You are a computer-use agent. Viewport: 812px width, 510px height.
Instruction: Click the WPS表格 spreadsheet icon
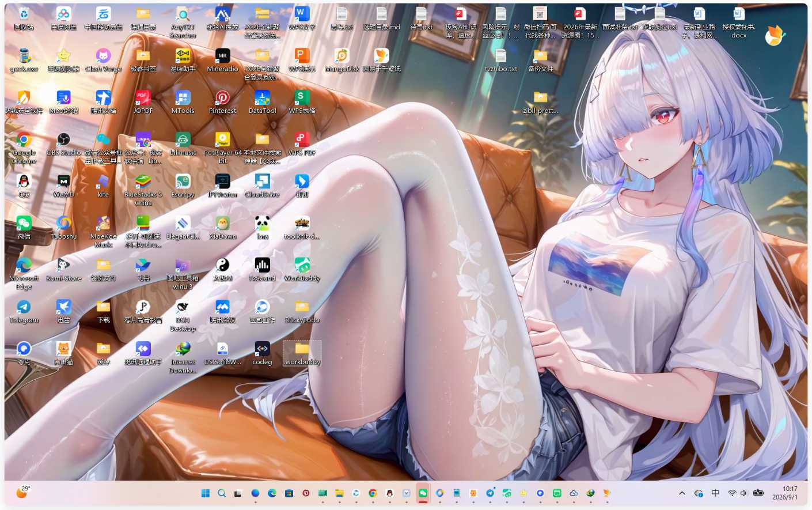tap(302, 103)
